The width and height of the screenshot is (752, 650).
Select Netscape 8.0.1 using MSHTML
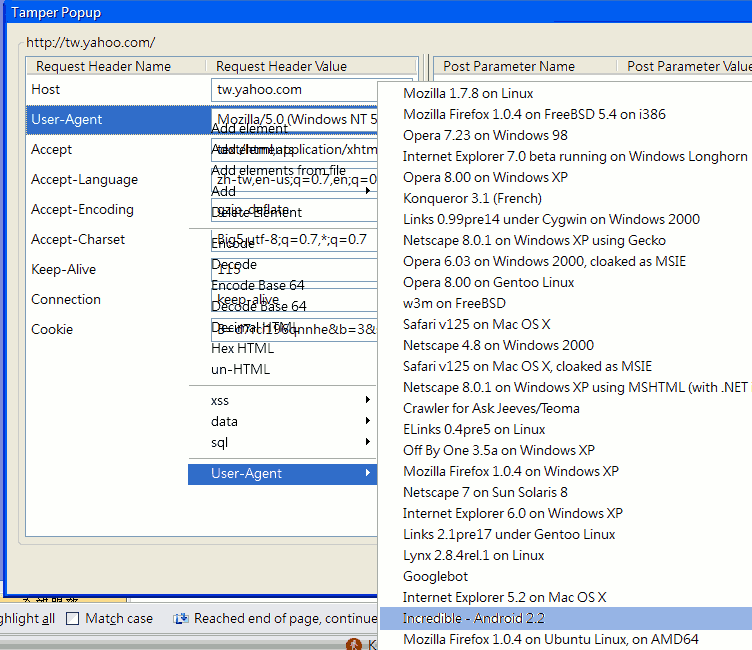[575, 388]
